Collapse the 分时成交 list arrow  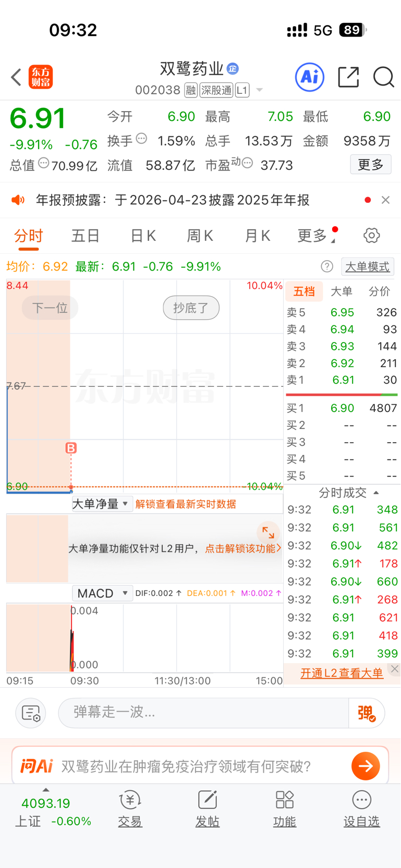[376, 493]
